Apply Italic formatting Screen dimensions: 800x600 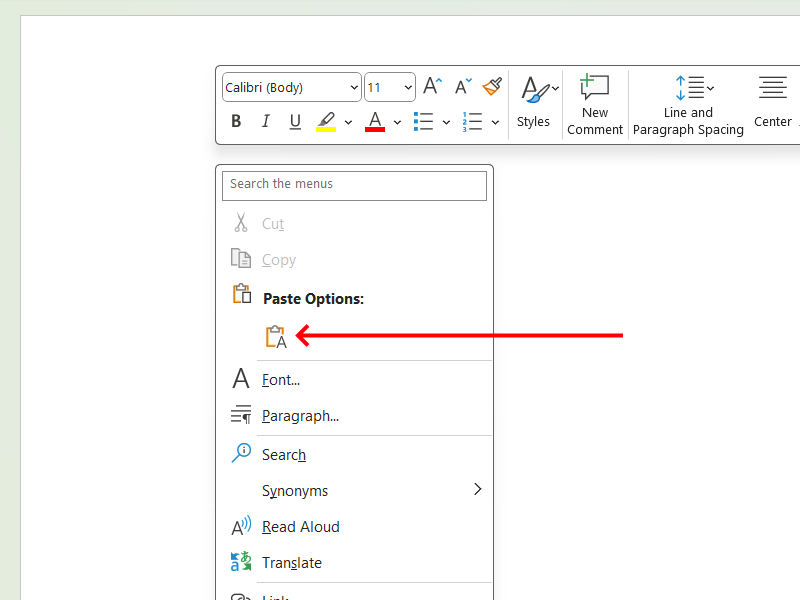265,121
